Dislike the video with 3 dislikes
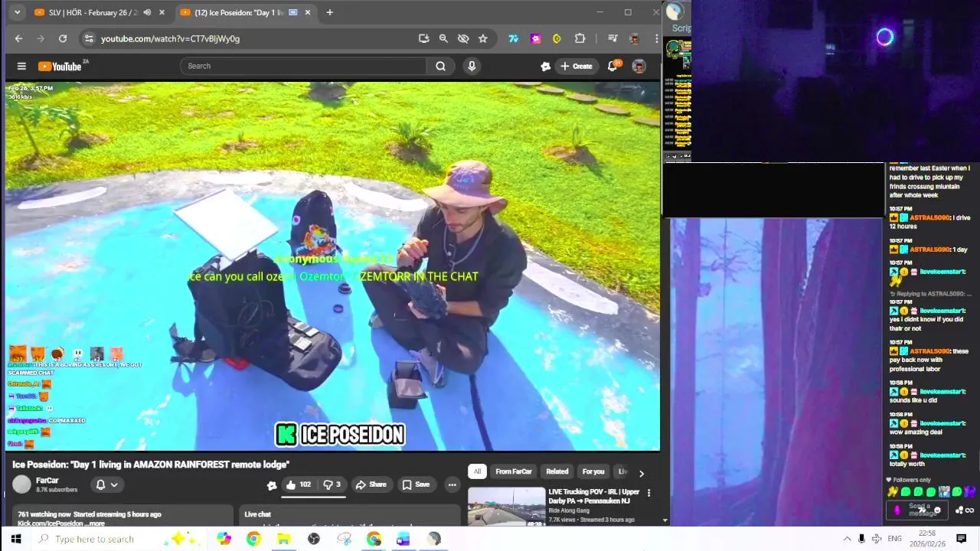Viewport: 980px width, 551px height. [332, 484]
